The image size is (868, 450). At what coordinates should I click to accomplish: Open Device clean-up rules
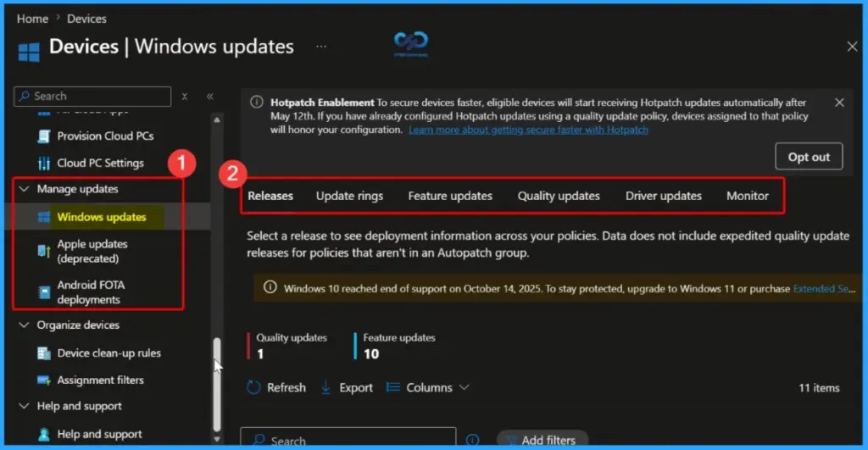point(109,353)
